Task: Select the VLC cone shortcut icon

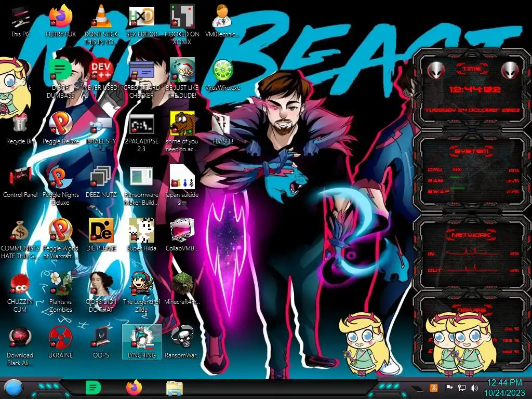Action: click(101, 16)
